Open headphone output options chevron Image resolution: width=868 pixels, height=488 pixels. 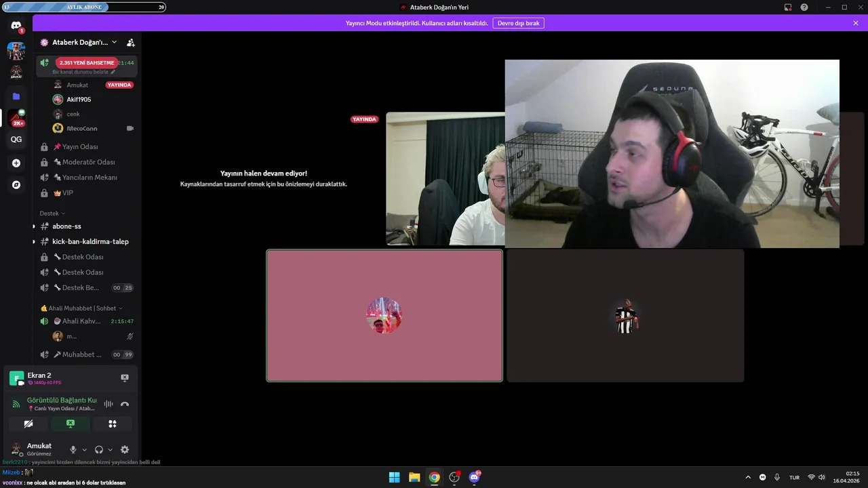[x=110, y=449]
